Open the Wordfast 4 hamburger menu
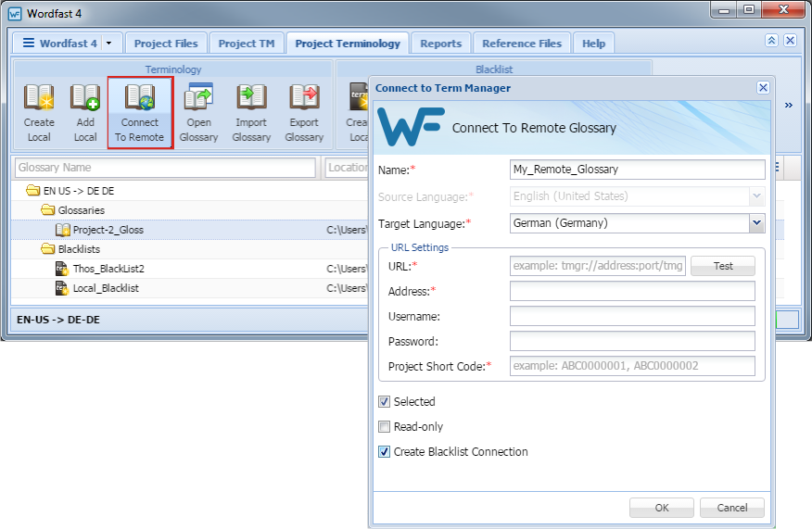This screenshot has width=812, height=529. click(29, 43)
